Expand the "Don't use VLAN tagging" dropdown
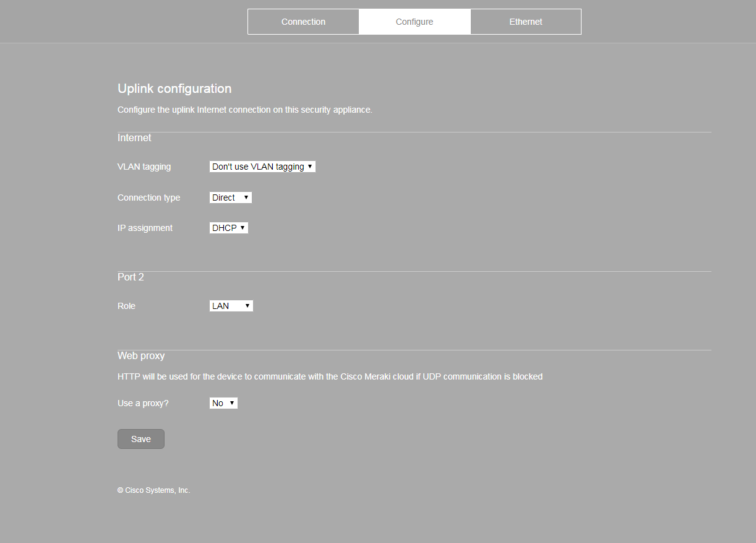This screenshot has width=756, height=543. click(x=262, y=167)
